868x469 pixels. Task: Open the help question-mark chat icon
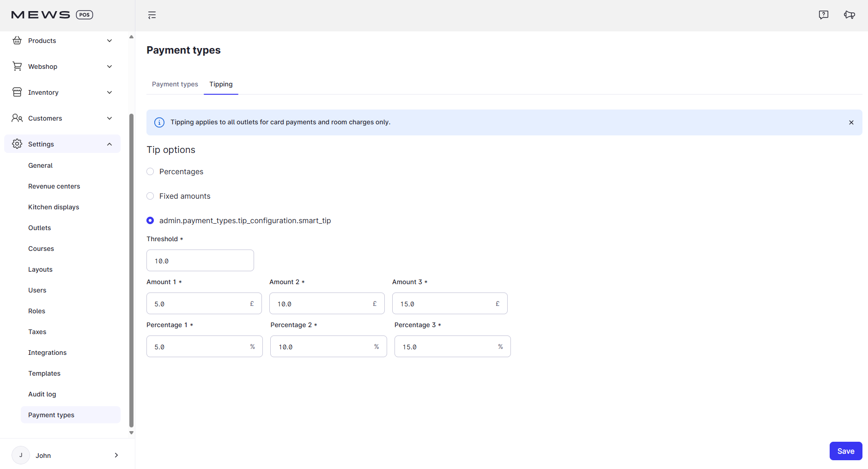(824, 14)
